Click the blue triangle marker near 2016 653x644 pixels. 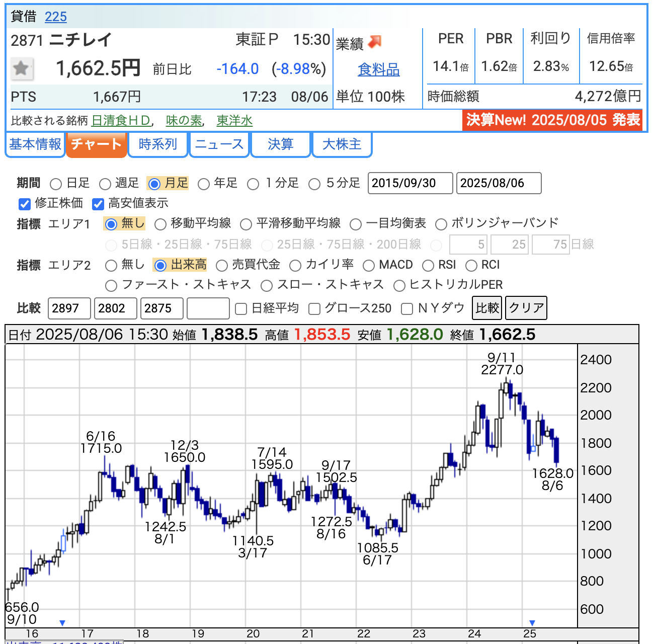pyautogui.click(x=62, y=623)
